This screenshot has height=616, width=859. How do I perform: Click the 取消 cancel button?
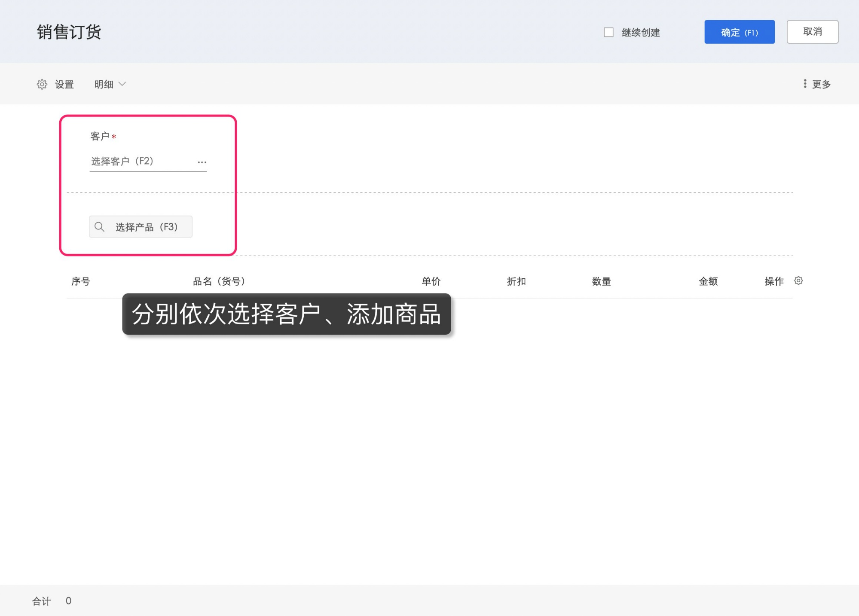812,31
